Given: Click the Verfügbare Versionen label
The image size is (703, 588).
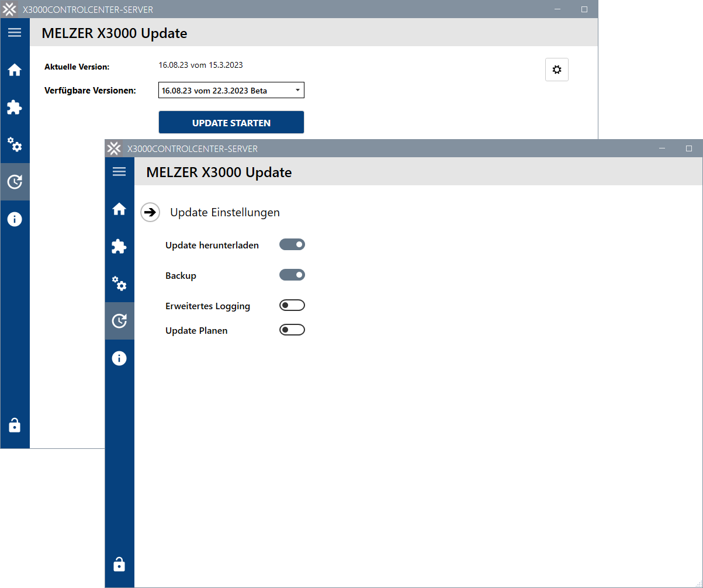Looking at the screenshot, I should click(90, 91).
